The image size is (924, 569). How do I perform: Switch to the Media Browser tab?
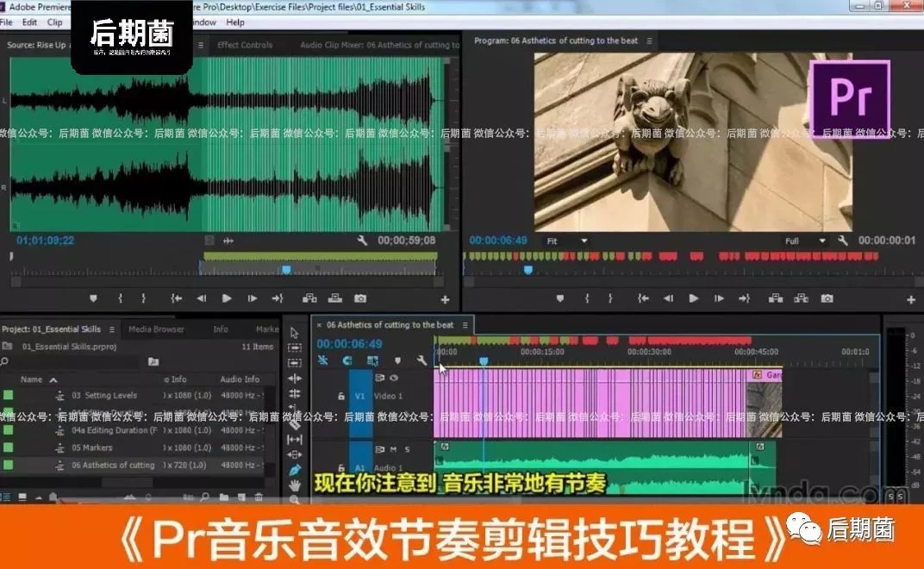pyautogui.click(x=156, y=329)
